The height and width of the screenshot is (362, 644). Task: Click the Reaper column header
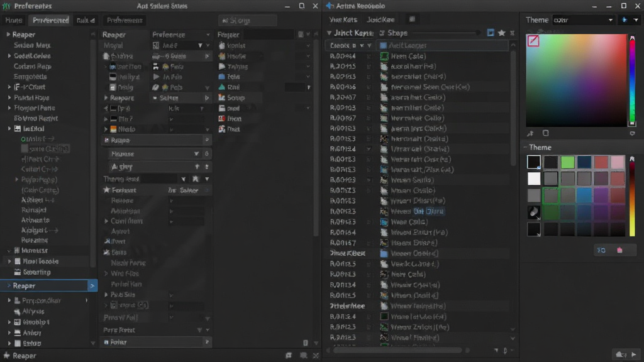(114, 35)
